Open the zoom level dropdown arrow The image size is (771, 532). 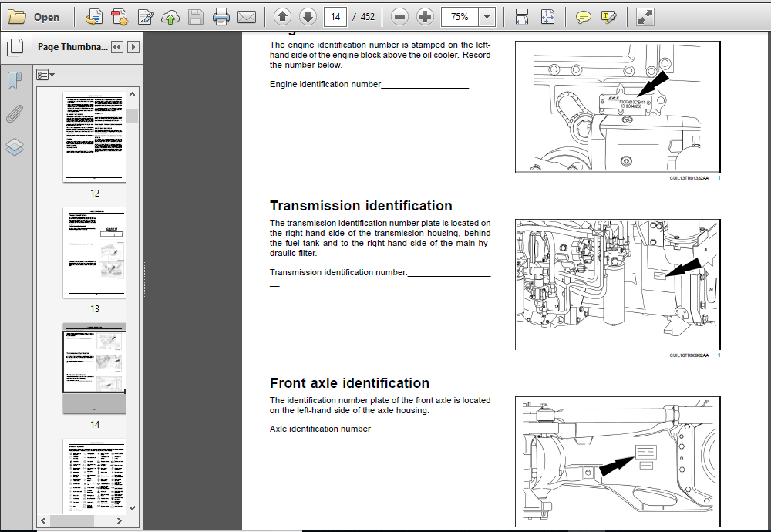pyautogui.click(x=487, y=17)
